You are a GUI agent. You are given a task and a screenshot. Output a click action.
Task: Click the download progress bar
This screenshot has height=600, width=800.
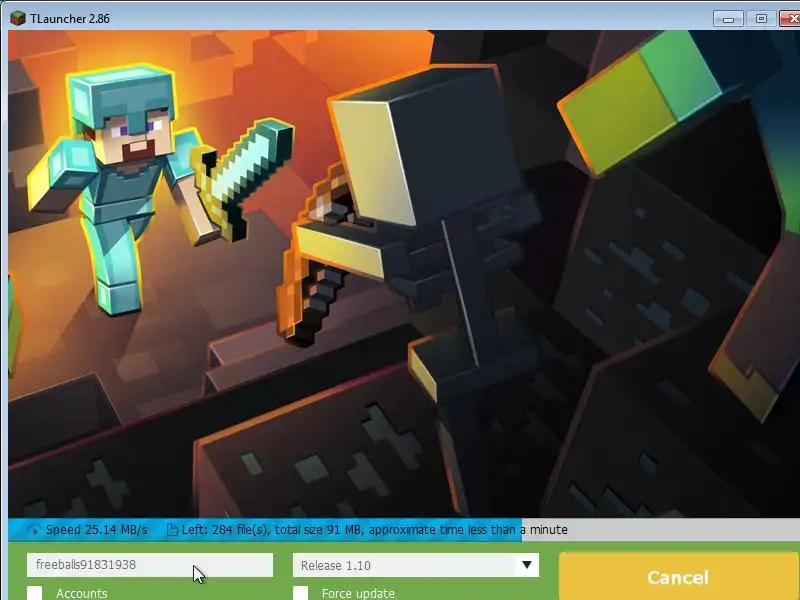(404, 530)
